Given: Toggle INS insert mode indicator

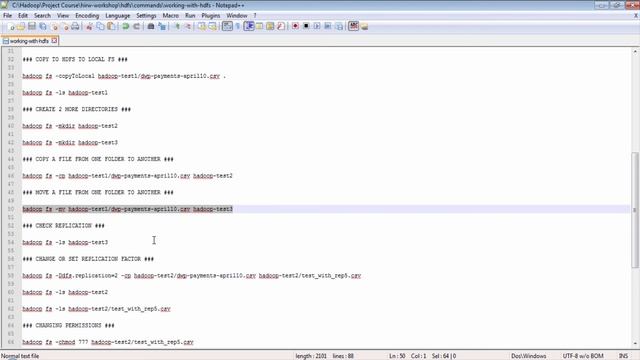Looking at the screenshot, I should (x=623, y=356).
